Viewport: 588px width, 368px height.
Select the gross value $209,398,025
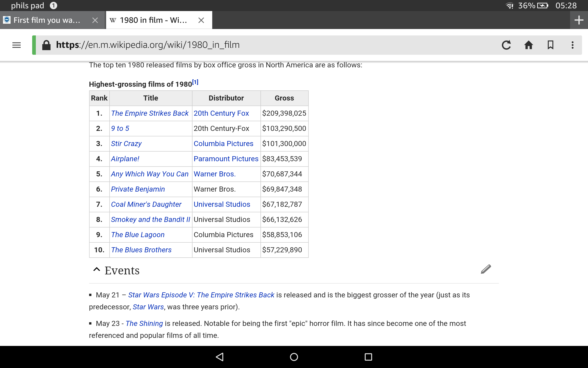click(x=284, y=113)
